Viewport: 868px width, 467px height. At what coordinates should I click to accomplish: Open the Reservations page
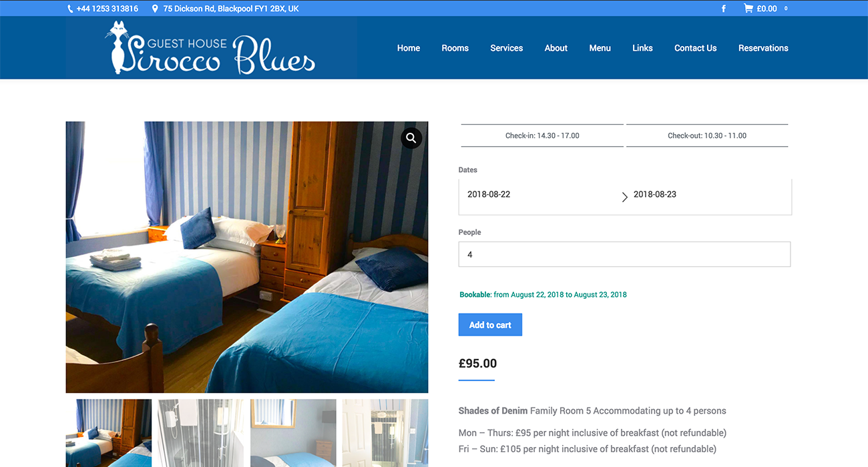[x=763, y=48]
